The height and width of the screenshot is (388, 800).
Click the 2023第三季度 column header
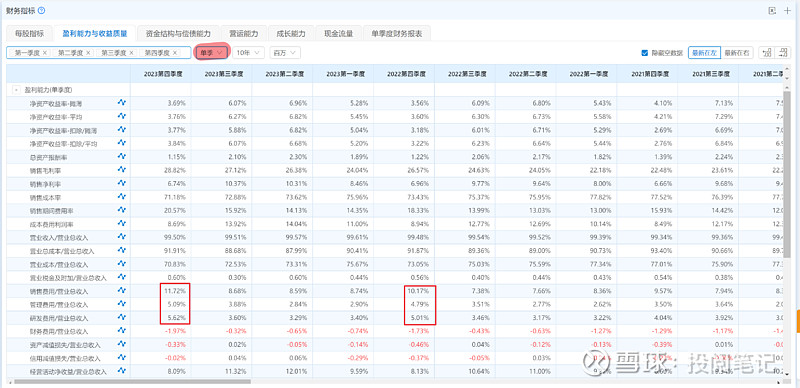pyautogui.click(x=221, y=74)
